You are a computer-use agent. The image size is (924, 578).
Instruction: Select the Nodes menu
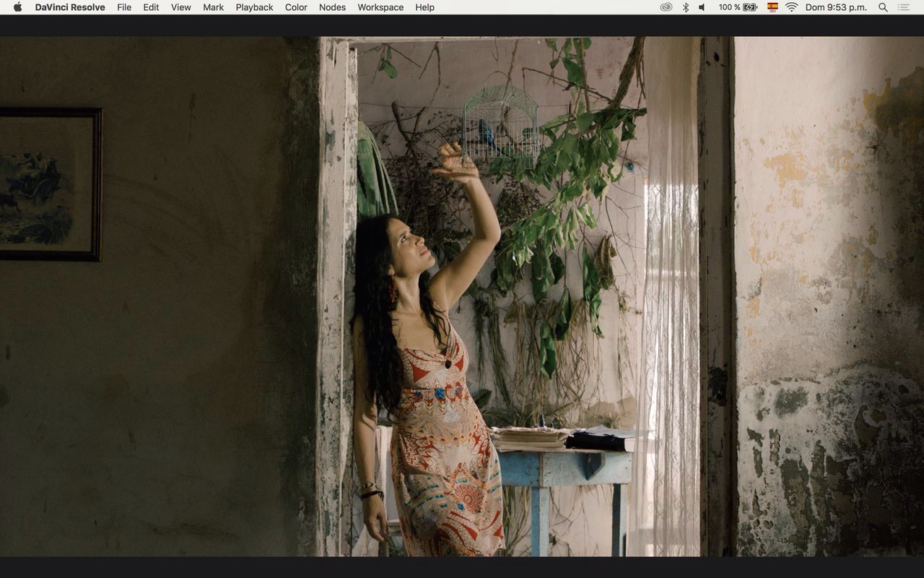332,7
